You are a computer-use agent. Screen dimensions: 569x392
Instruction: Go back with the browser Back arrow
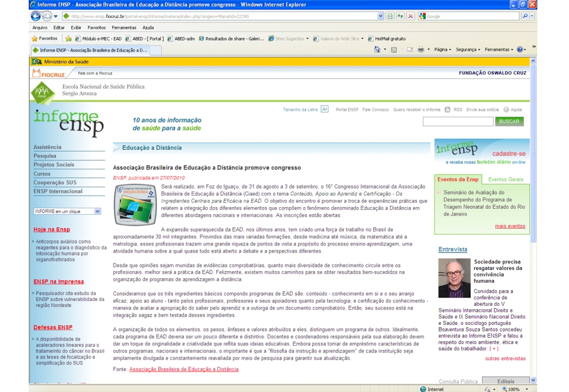coord(35,16)
